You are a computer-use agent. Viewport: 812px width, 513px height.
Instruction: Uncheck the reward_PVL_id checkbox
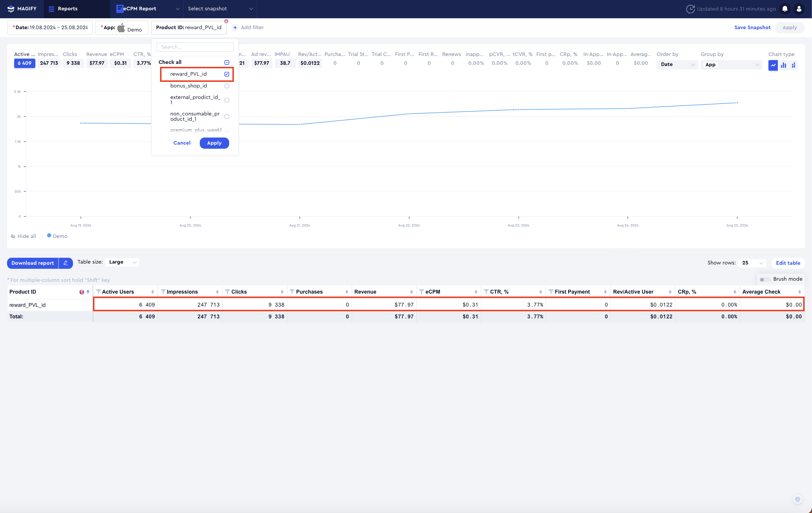tap(227, 74)
